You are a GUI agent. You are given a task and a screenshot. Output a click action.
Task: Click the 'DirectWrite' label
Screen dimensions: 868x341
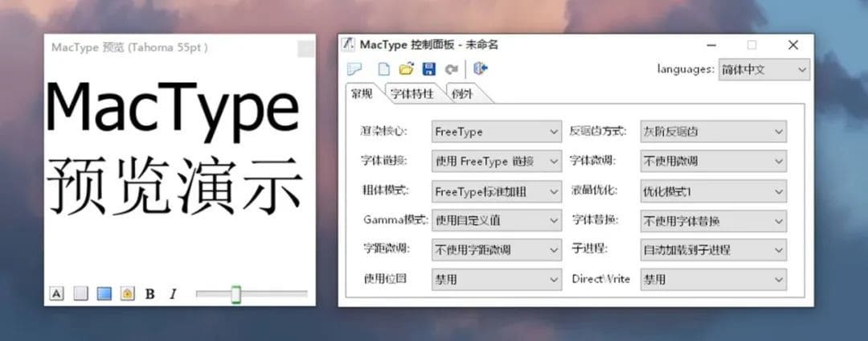[600, 279]
